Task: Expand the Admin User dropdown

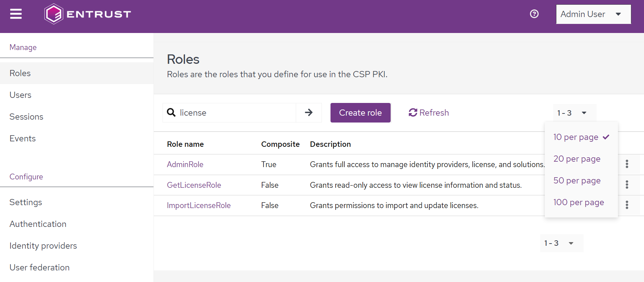Action: point(593,14)
